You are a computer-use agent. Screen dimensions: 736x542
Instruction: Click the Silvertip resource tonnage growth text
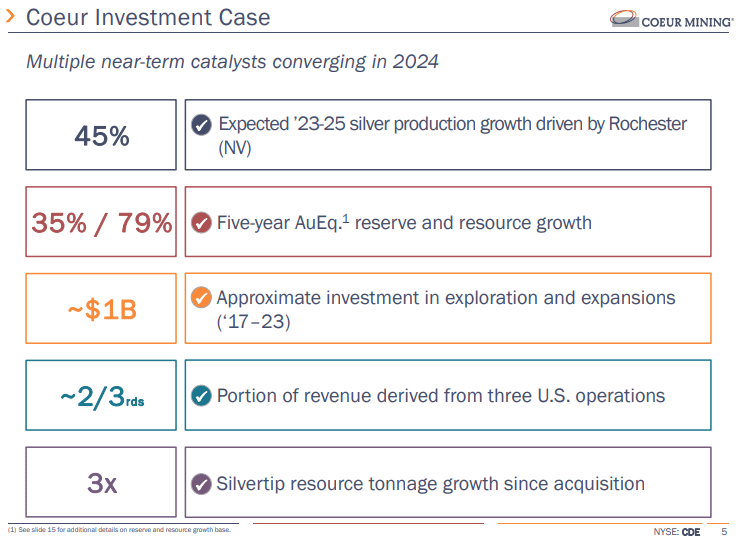[430, 484]
